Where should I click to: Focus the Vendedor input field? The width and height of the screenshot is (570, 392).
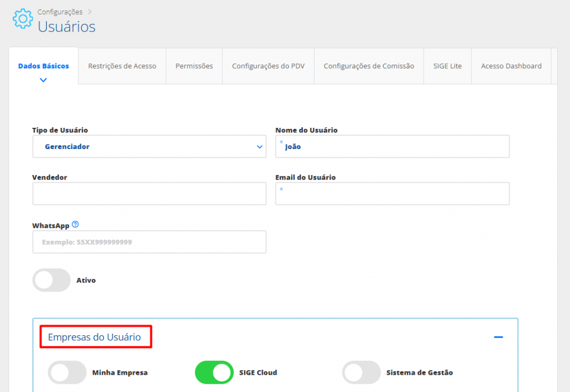(x=149, y=193)
